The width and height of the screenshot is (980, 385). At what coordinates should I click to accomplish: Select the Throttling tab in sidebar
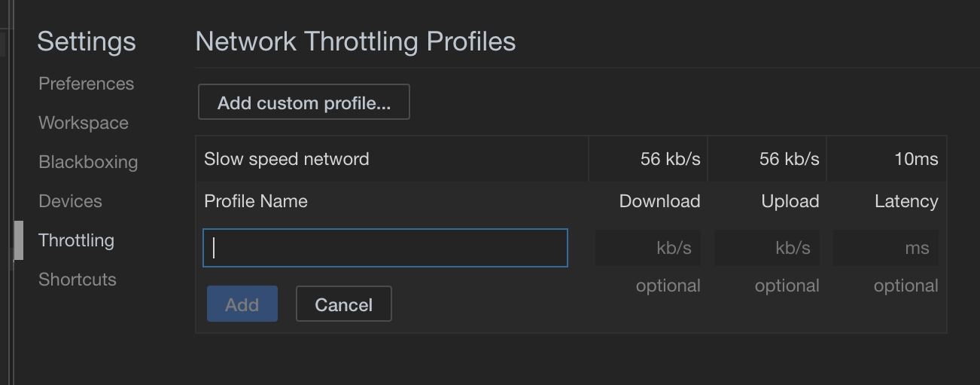coord(76,240)
